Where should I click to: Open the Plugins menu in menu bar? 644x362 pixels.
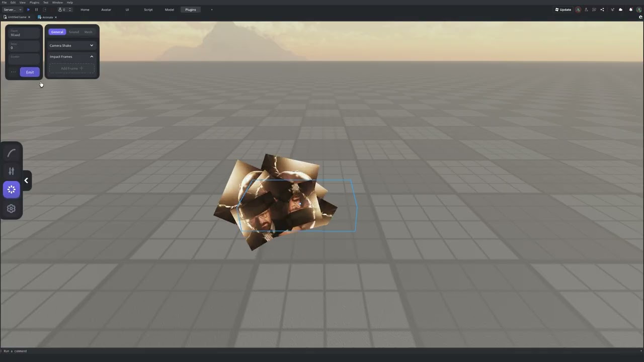pos(34,3)
